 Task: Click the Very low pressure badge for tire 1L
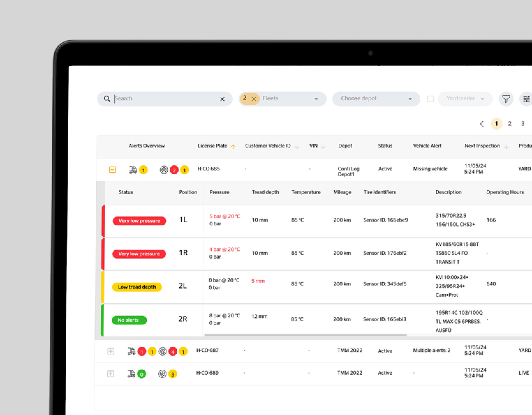click(x=139, y=221)
